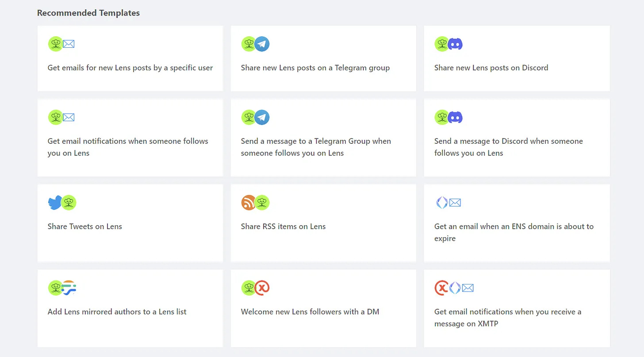Click Discord icon on 'Send a message to Discord' card
644x357 pixels.
[455, 117]
